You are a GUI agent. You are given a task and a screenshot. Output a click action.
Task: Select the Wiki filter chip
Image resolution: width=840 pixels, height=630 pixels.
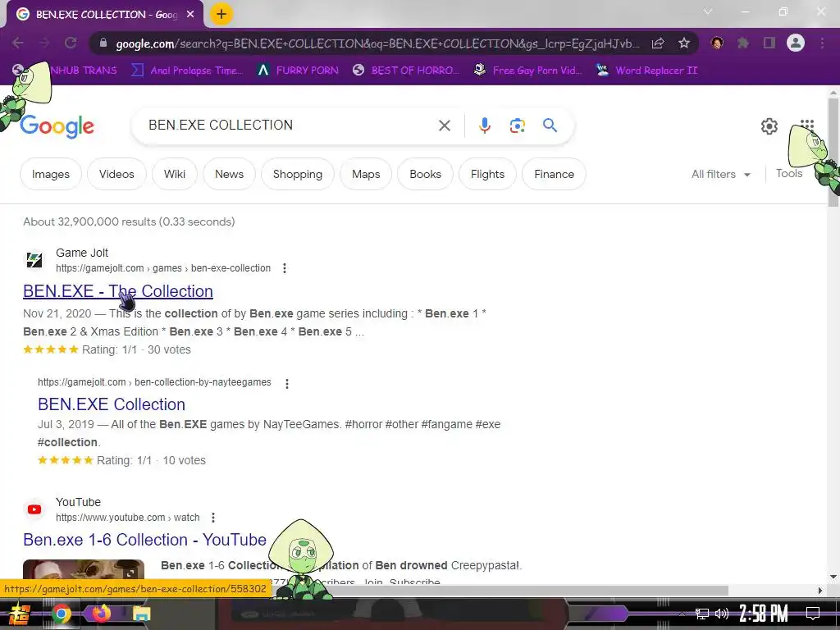tap(175, 174)
